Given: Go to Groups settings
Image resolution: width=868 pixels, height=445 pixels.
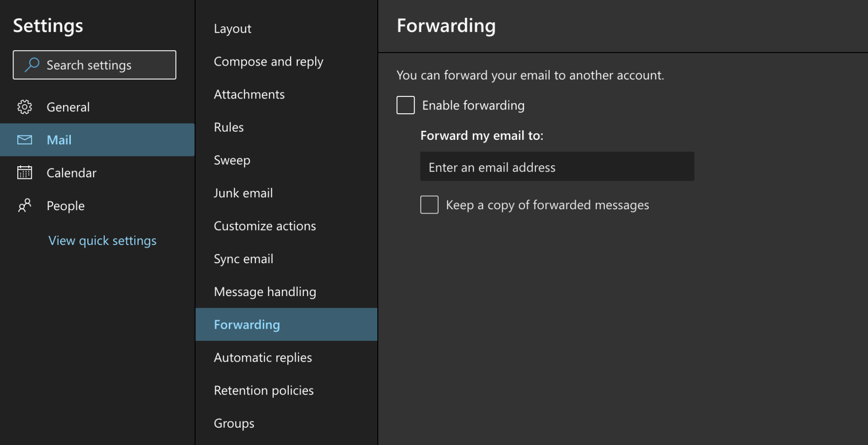Looking at the screenshot, I should tap(287, 423).
